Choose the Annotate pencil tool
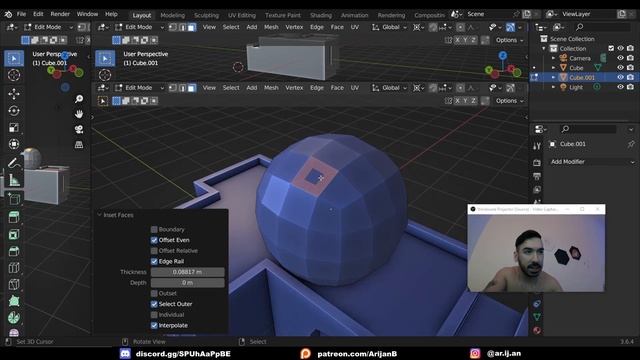This screenshot has width=640, height=360. 14,163
